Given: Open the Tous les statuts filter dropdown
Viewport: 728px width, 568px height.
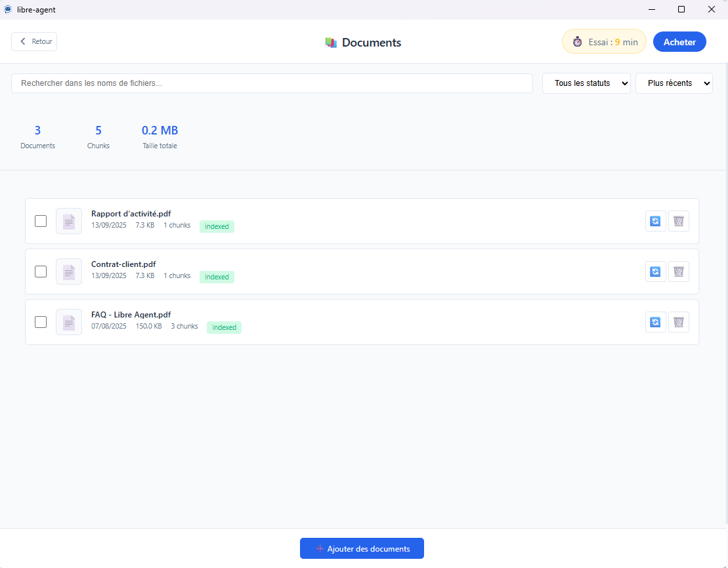Looking at the screenshot, I should [x=586, y=83].
